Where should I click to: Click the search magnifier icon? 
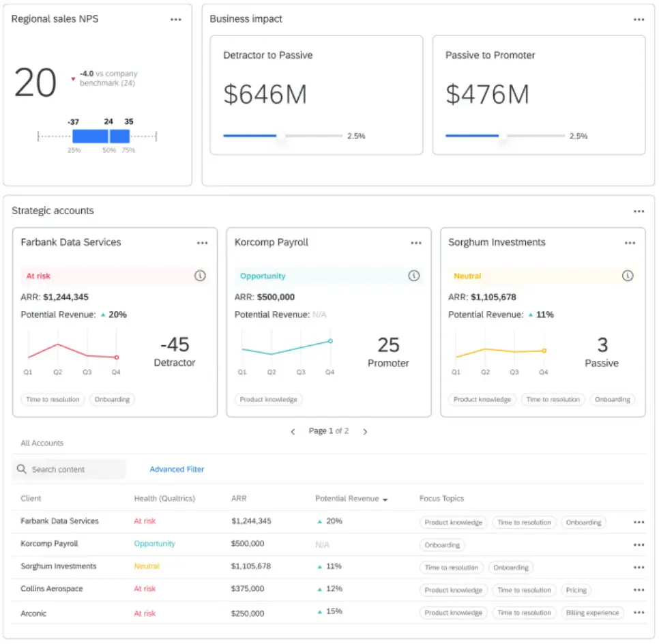click(x=21, y=469)
